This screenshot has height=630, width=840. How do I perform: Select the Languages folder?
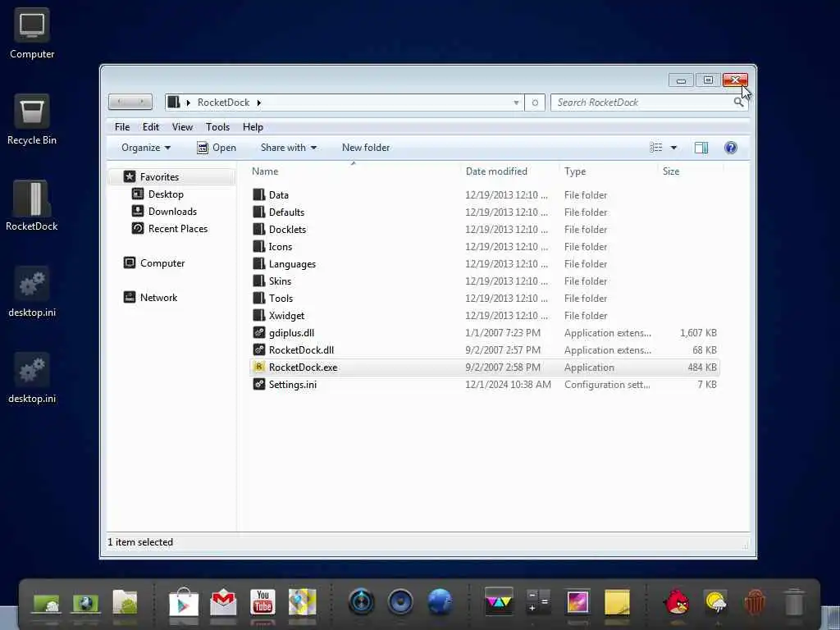(x=484, y=263)
